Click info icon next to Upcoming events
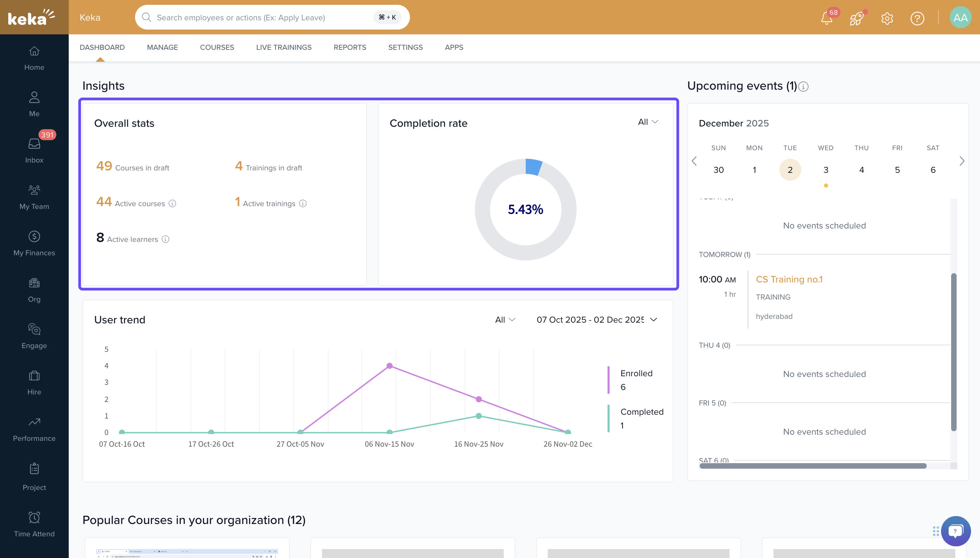 click(803, 87)
